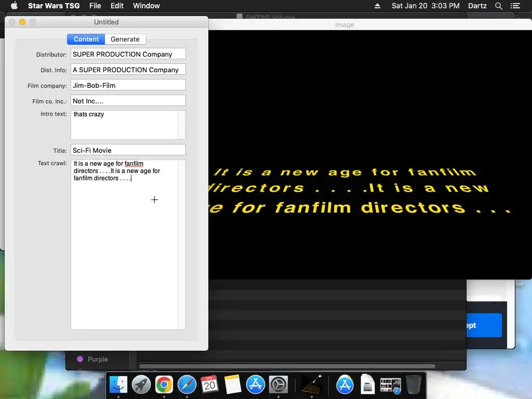The image size is (532, 399).
Task: Open the Apple menu
Action: [14, 6]
